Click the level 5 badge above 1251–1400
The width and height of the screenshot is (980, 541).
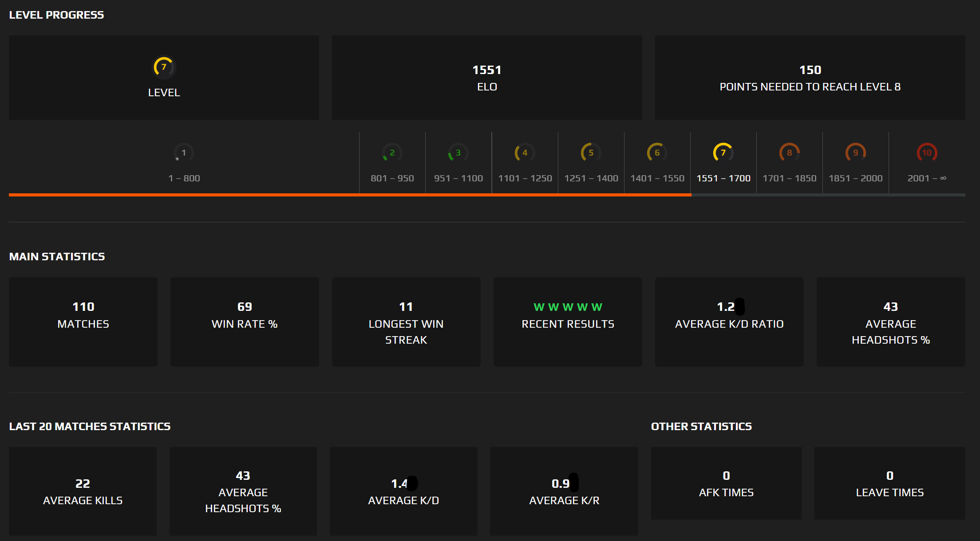(590, 153)
